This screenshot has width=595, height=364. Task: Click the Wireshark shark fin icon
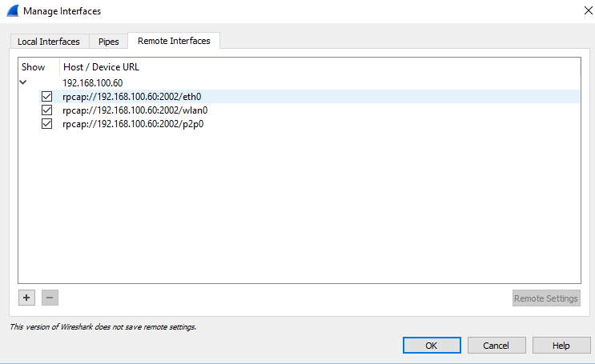pos(11,11)
